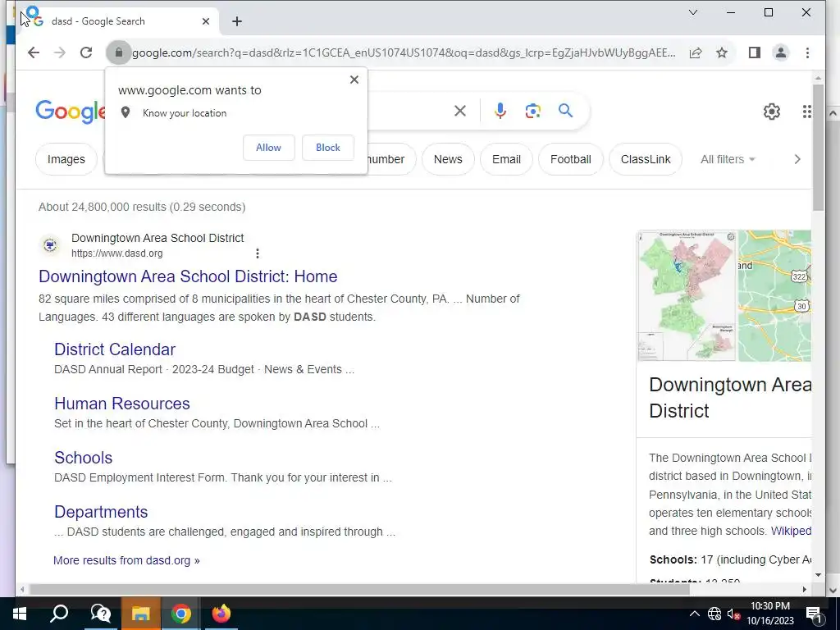This screenshot has height=630, width=840.
Task: Open File Explorer from the taskbar
Action: tap(140, 614)
